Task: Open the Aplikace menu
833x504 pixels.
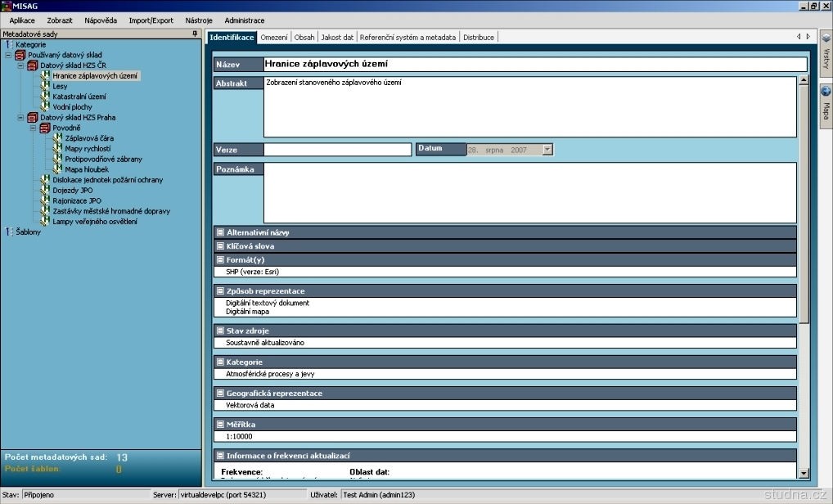Action: click(22, 20)
